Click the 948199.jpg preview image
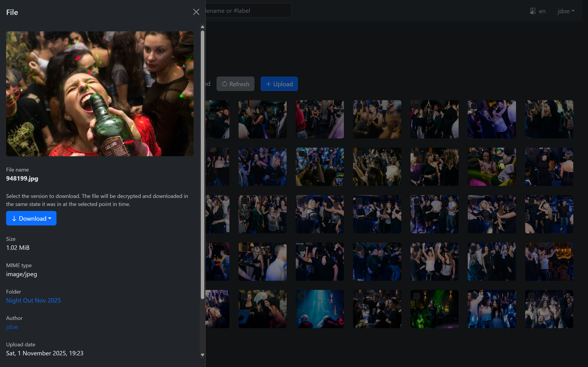 tap(100, 94)
